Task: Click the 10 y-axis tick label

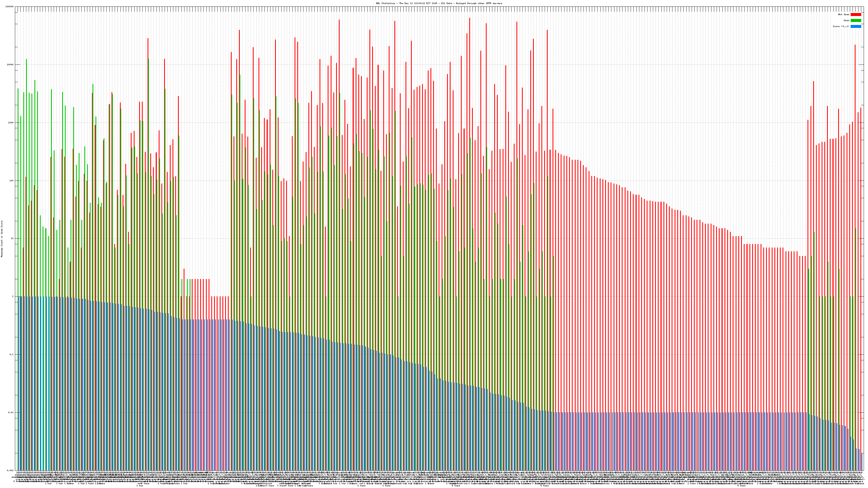Action: (x=12, y=239)
